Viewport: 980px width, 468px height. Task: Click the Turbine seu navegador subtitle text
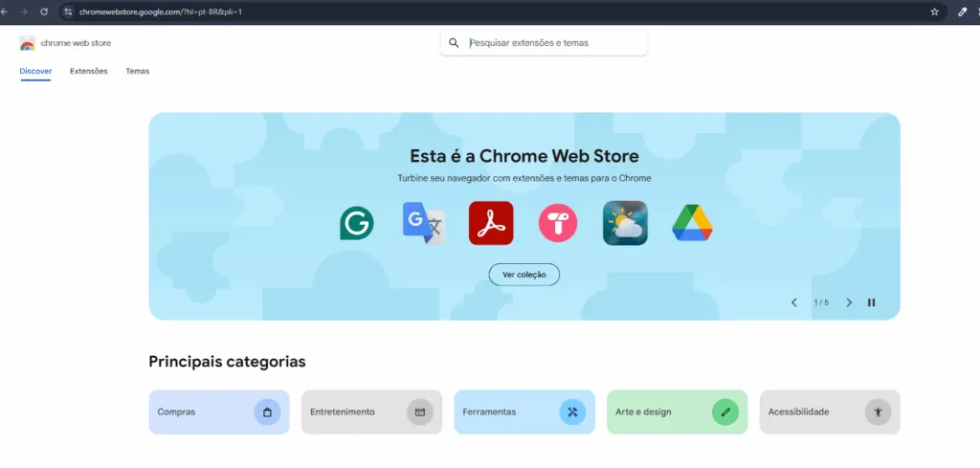pos(523,179)
